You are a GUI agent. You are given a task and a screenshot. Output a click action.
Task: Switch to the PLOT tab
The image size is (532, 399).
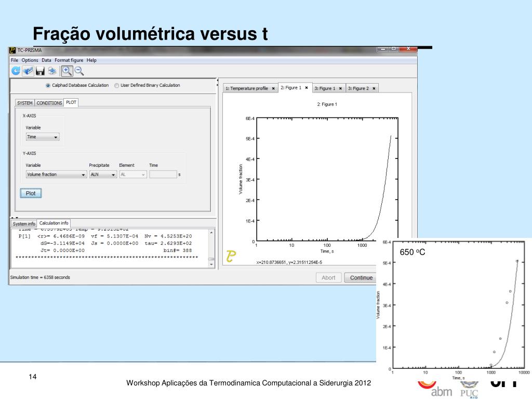tap(71, 102)
